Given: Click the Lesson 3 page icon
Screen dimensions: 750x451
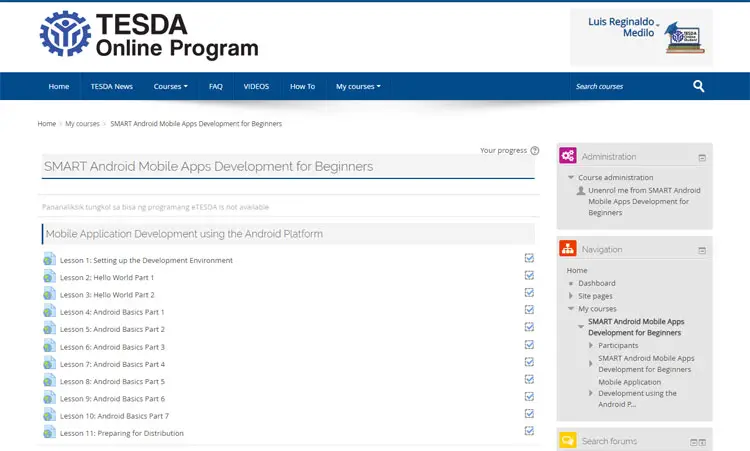Looking at the screenshot, I should click(x=49, y=294).
